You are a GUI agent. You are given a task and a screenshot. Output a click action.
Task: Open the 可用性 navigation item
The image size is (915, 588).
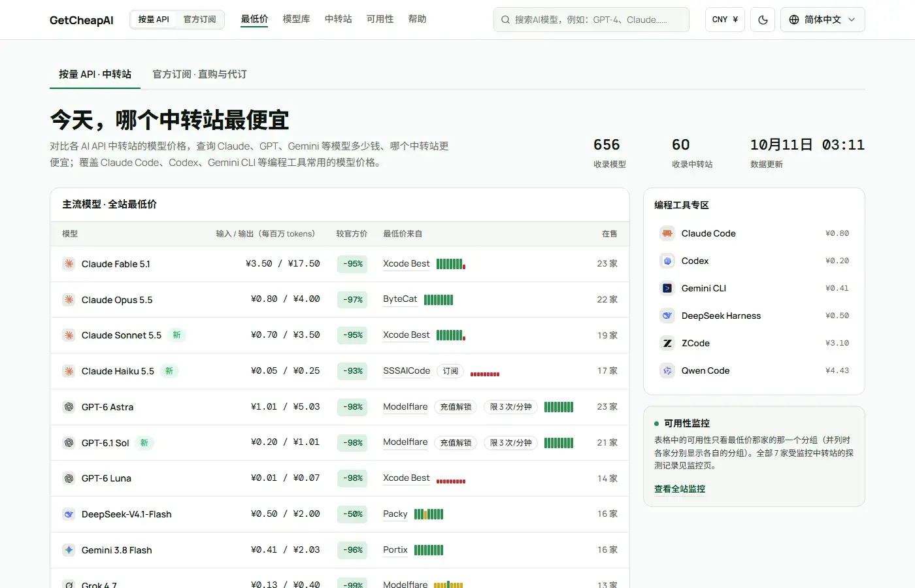(x=380, y=20)
